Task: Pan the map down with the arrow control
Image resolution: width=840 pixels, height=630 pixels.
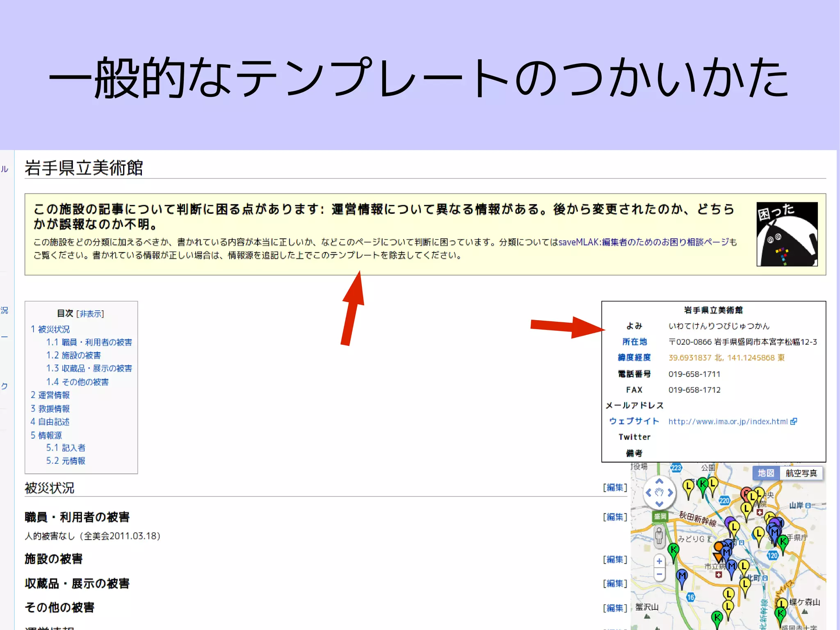Action: pyautogui.click(x=659, y=503)
